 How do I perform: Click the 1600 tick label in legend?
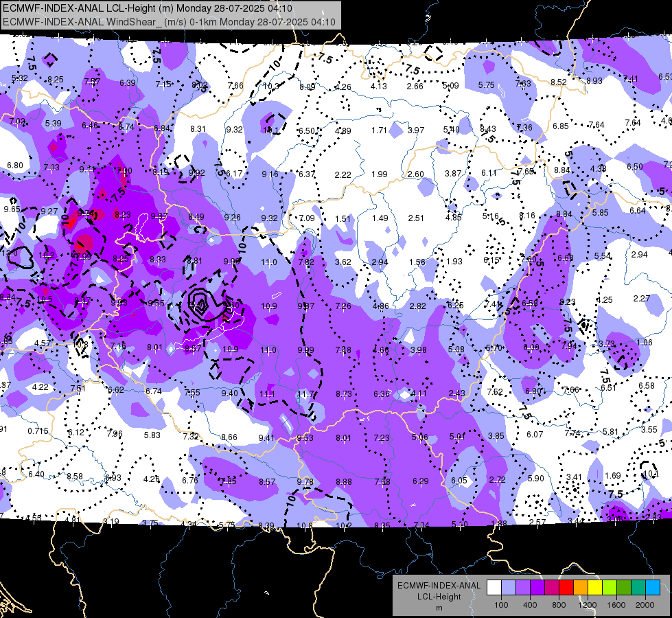point(616,605)
